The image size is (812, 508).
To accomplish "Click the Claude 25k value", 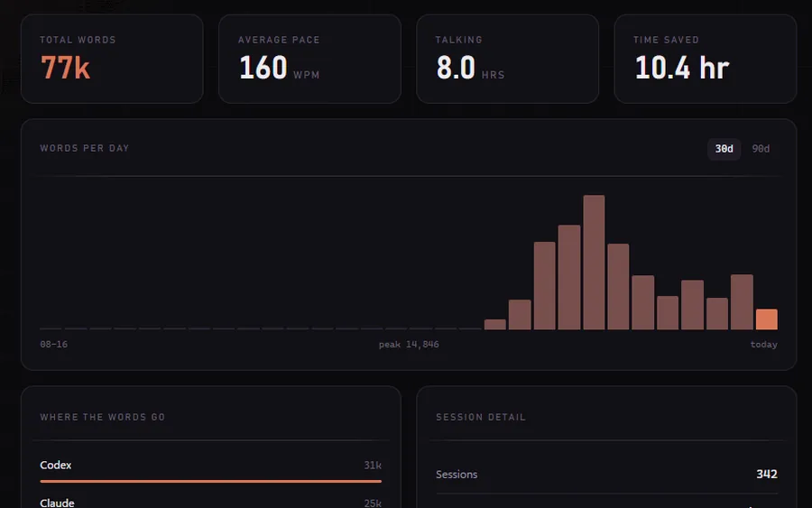I will tap(373, 503).
